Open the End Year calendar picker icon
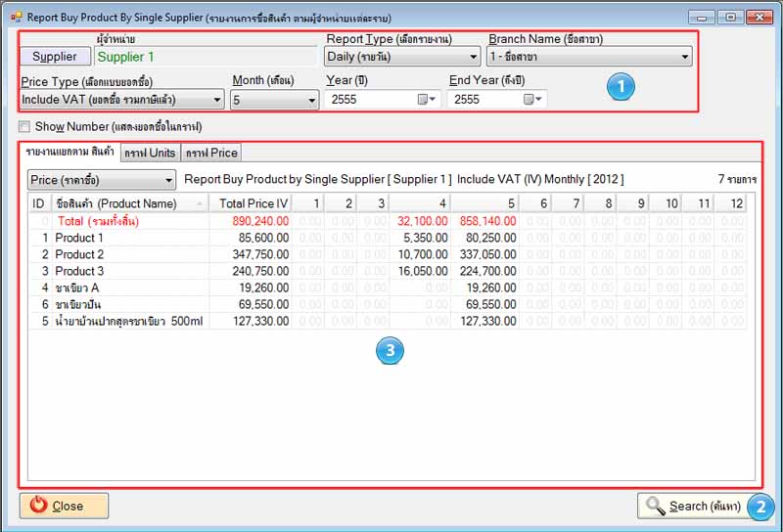This screenshot has width=783, height=532. click(529, 100)
